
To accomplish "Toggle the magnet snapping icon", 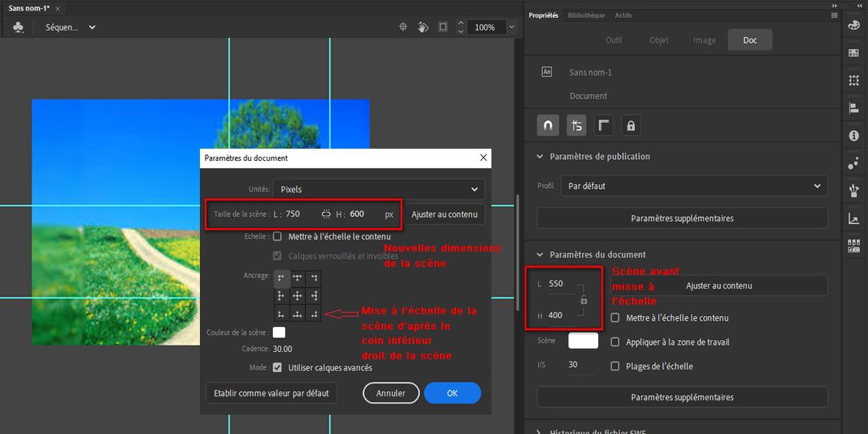I will click(x=548, y=126).
